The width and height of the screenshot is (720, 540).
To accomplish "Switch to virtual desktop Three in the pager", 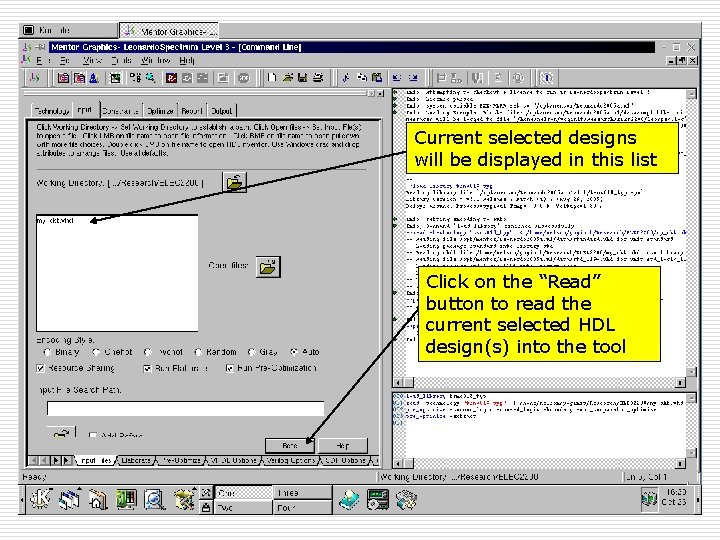I will point(303,493).
